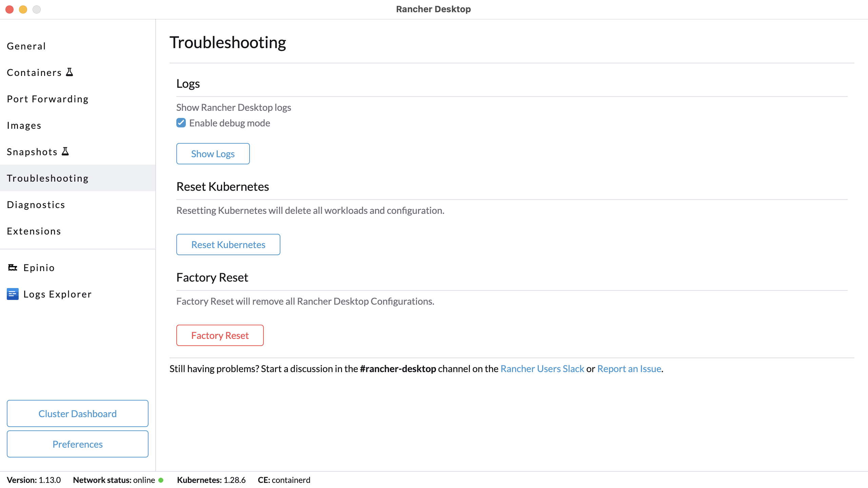Go to Extensions

tap(78, 231)
